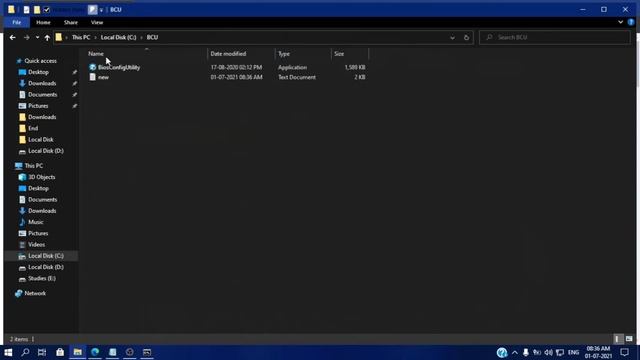640x360 pixels.
Task: Click the ENG language indicator
Action: [573, 352]
